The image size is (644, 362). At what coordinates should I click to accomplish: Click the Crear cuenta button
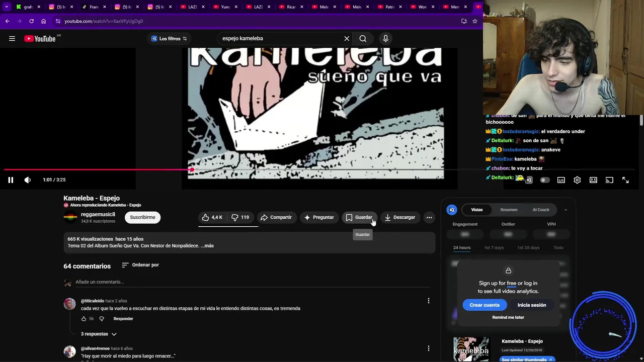point(485,305)
